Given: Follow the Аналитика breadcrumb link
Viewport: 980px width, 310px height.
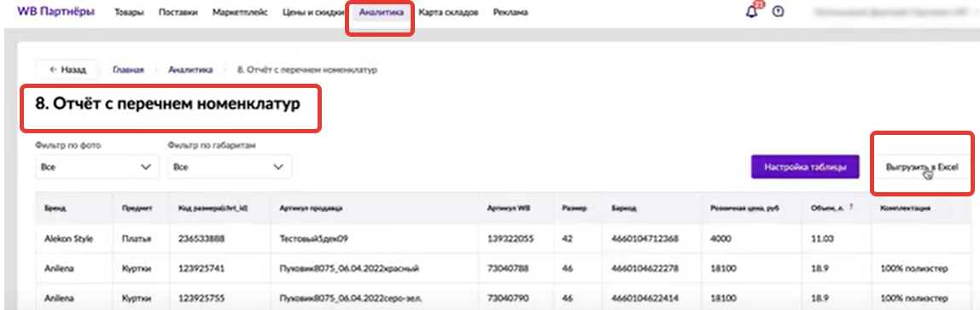Looking at the screenshot, I should tap(190, 69).
